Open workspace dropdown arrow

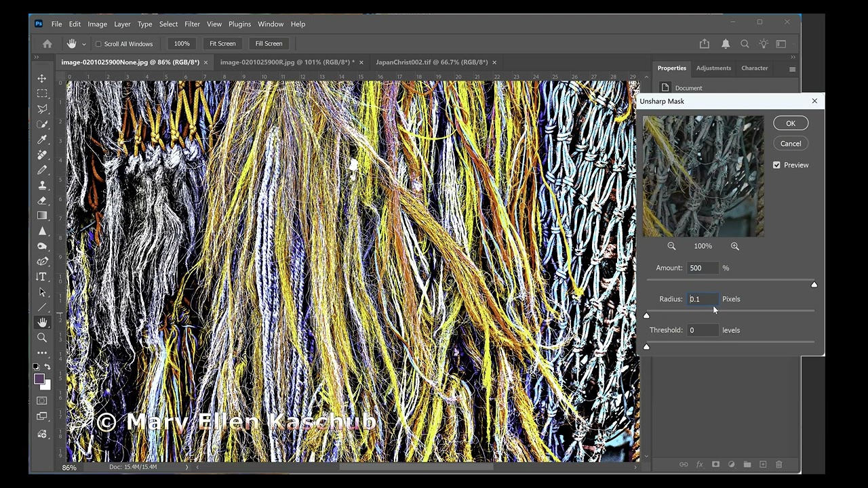(x=793, y=43)
